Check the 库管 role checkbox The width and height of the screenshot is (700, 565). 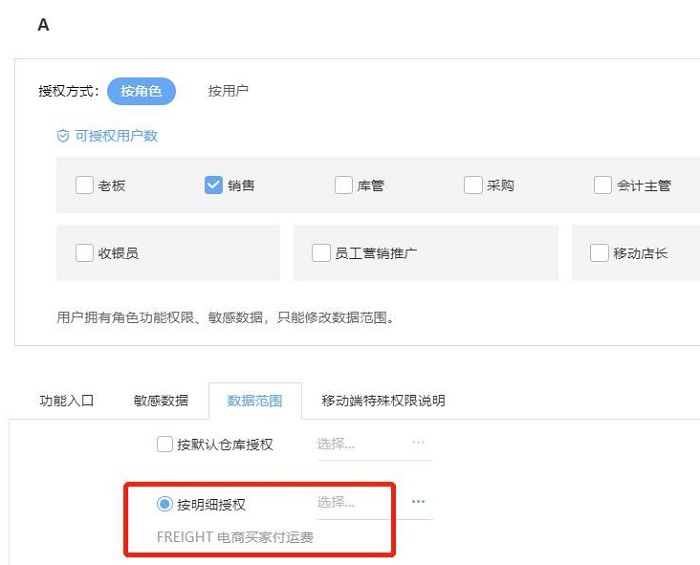(344, 185)
